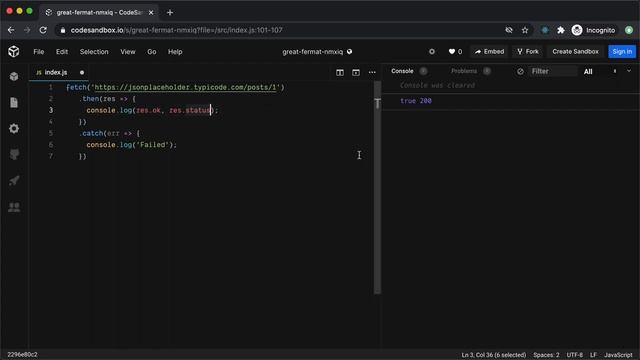Click Create Sandbox button
Screen dimensions: 640x360
pyautogui.click(x=576, y=51)
